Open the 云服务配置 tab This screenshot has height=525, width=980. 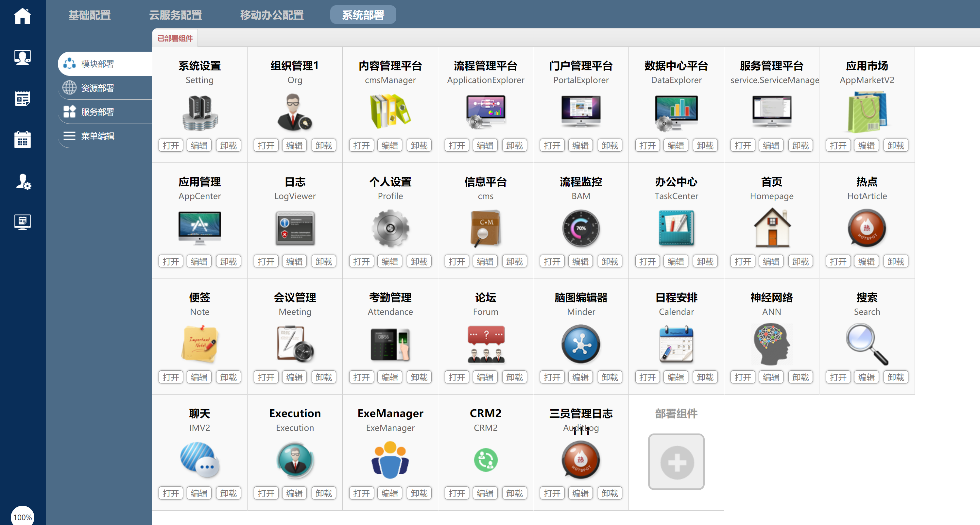pos(175,15)
